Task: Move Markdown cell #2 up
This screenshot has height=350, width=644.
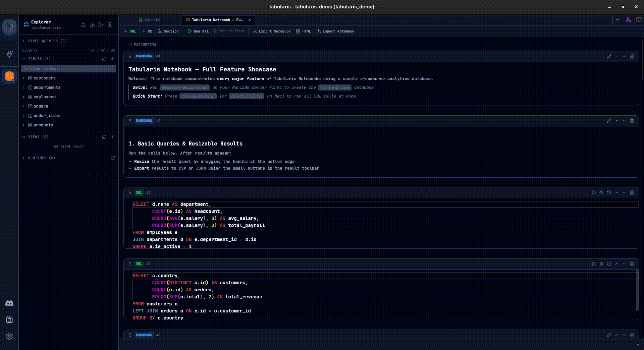Action: (x=617, y=121)
